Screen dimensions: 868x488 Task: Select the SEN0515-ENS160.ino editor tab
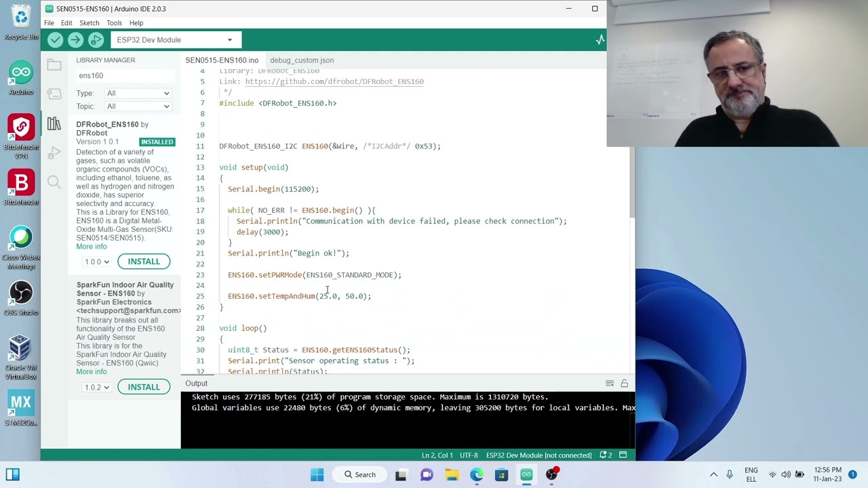tap(222, 60)
